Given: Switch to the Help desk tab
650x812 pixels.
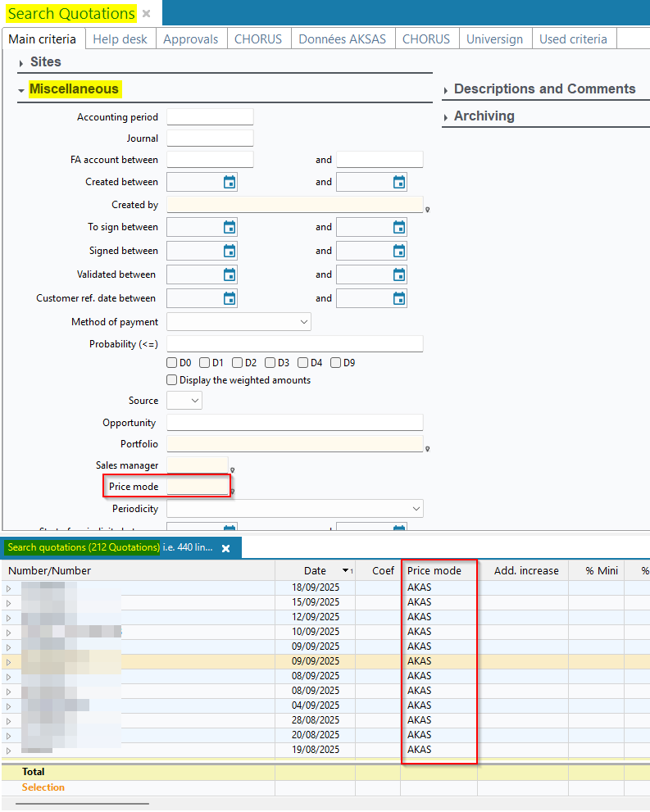Looking at the screenshot, I should (120, 39).
